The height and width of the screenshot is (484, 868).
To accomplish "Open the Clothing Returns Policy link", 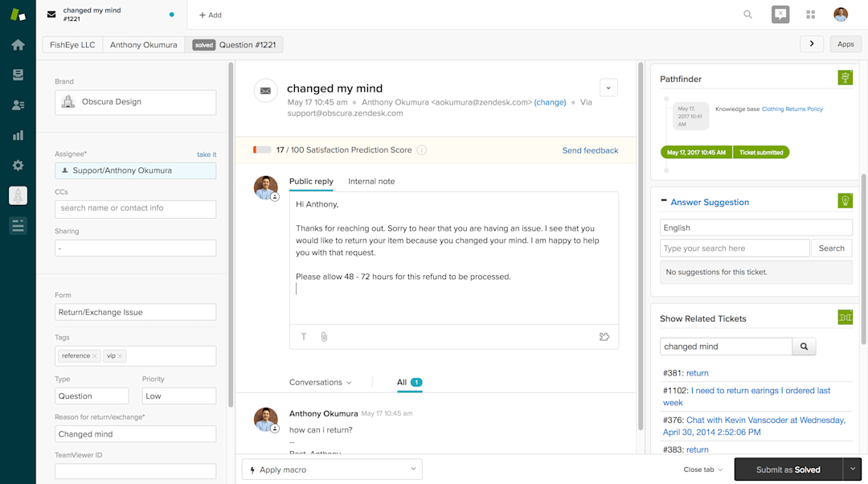I will (x=792, y=109).
